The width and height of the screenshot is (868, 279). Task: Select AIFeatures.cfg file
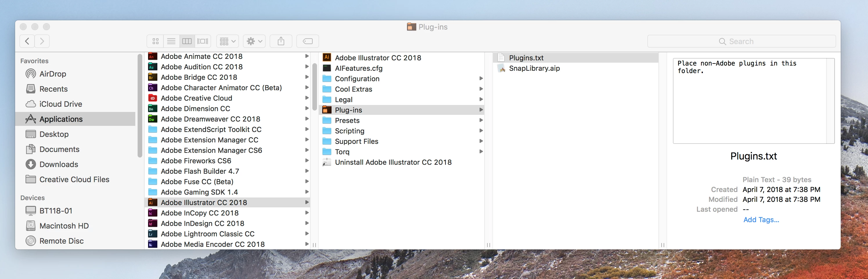(x=401, y=68)
